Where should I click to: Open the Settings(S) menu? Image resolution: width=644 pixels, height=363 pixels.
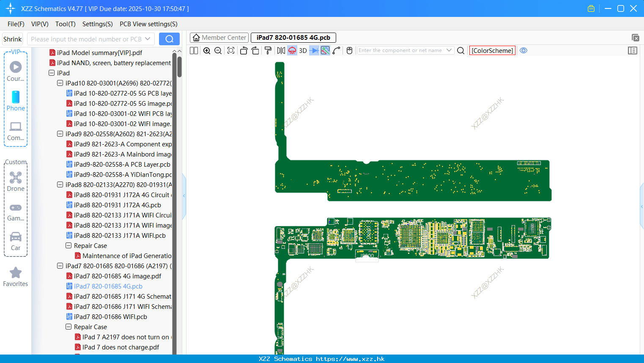coord(98,24)
